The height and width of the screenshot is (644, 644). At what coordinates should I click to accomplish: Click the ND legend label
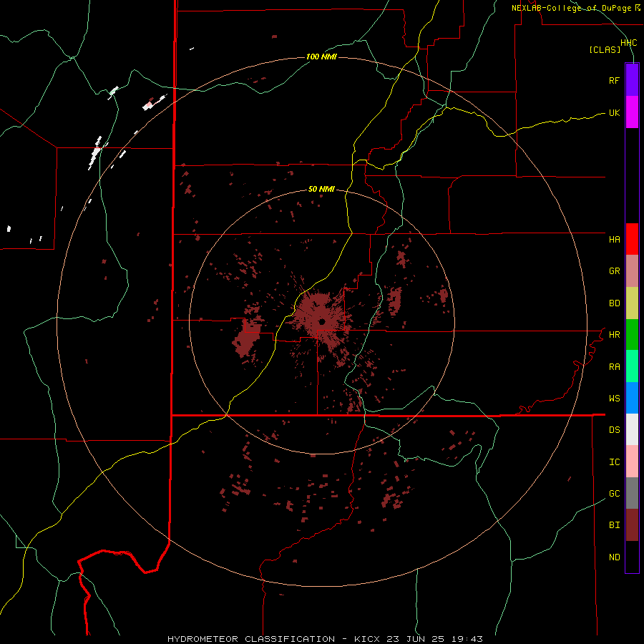click(614, 557)
